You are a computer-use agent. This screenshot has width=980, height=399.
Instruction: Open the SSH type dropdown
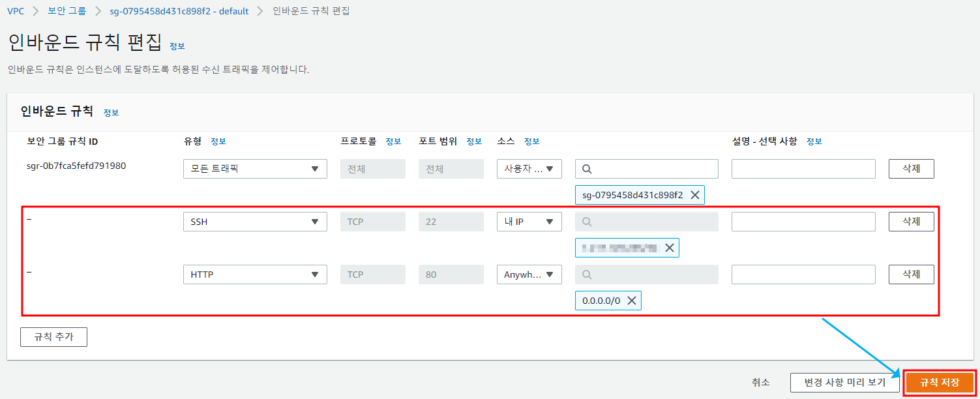click(255, 222)
